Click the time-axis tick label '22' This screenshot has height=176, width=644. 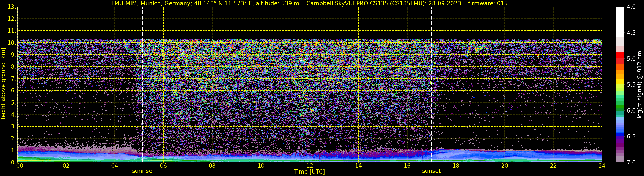tap(553, 166)
